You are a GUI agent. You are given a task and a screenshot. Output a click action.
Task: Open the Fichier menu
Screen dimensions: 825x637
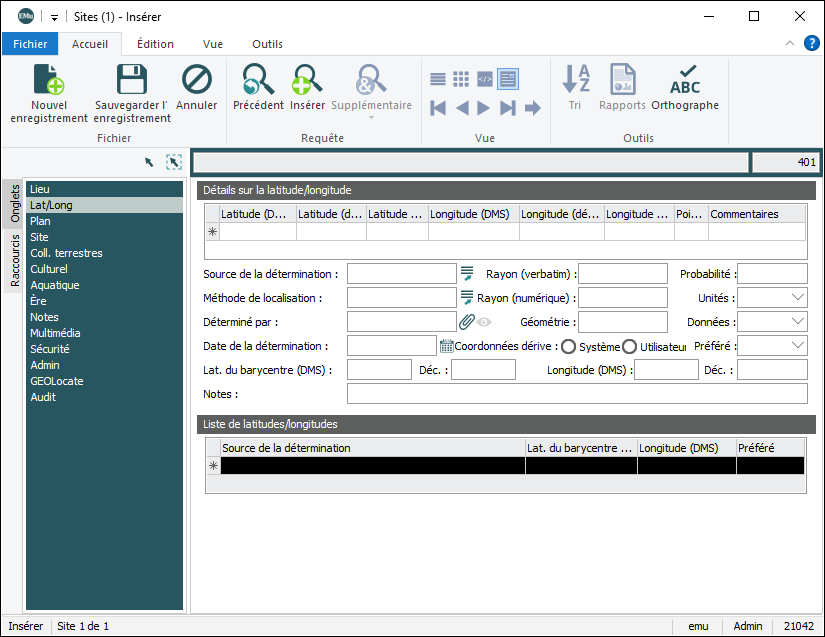click(30, 44)
